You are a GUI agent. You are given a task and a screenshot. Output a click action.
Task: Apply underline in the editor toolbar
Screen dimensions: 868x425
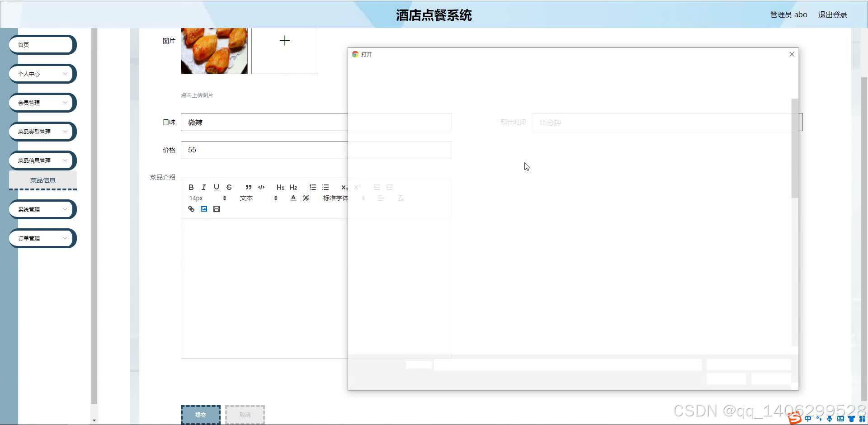pos(216,187)
